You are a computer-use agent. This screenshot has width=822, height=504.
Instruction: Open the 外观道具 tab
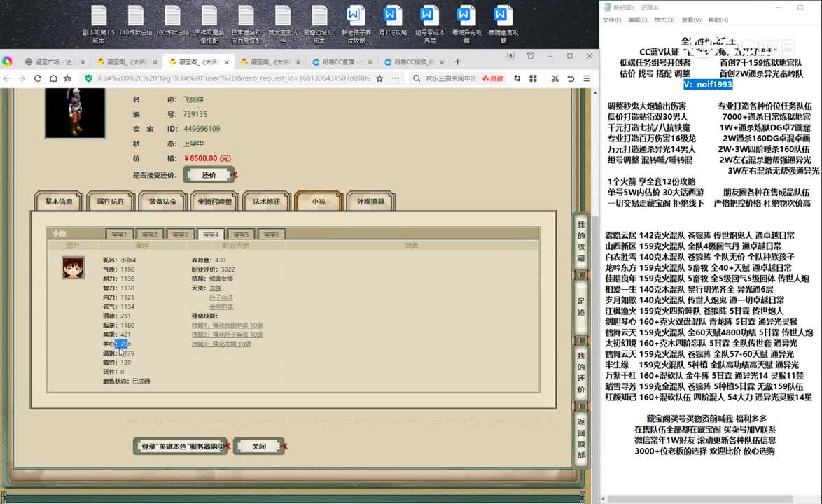pos(370,201)
